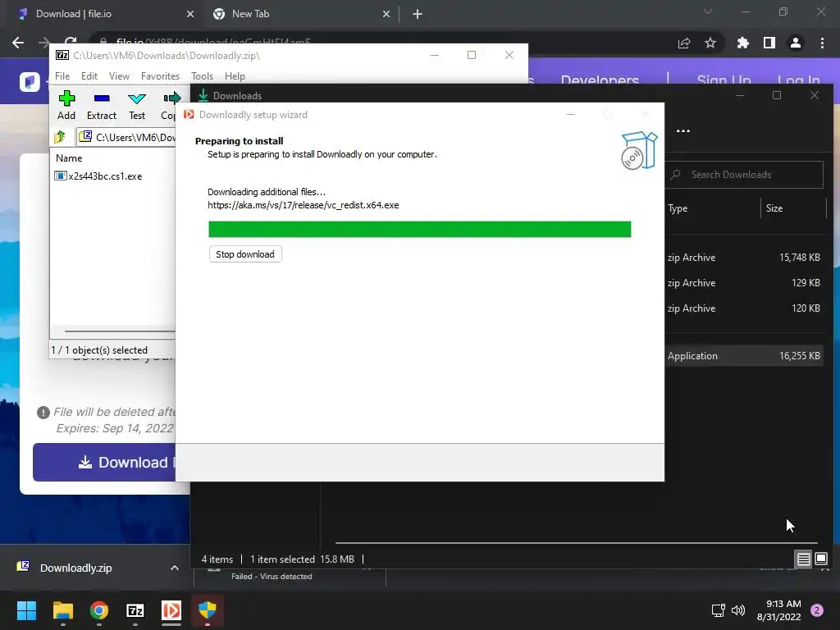
Task: Open File Explorer from taskbar
Action: [63, 610]
